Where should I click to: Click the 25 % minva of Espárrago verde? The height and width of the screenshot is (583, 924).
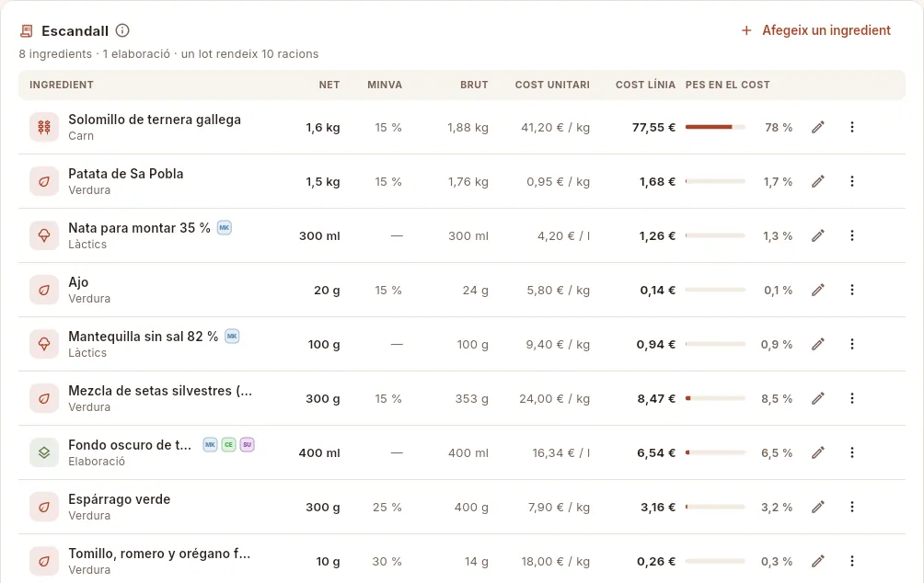coord(387,507)
